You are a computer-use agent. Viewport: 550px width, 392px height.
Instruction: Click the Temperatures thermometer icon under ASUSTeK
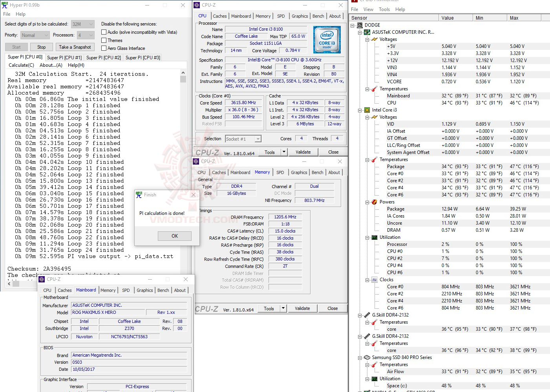(x=375, y=89)
